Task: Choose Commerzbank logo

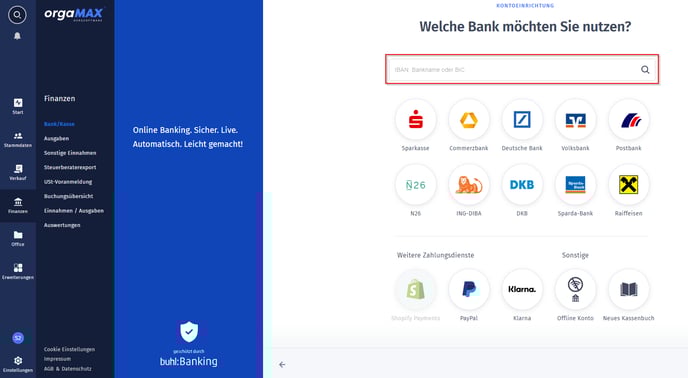Action: coord(469,119)
